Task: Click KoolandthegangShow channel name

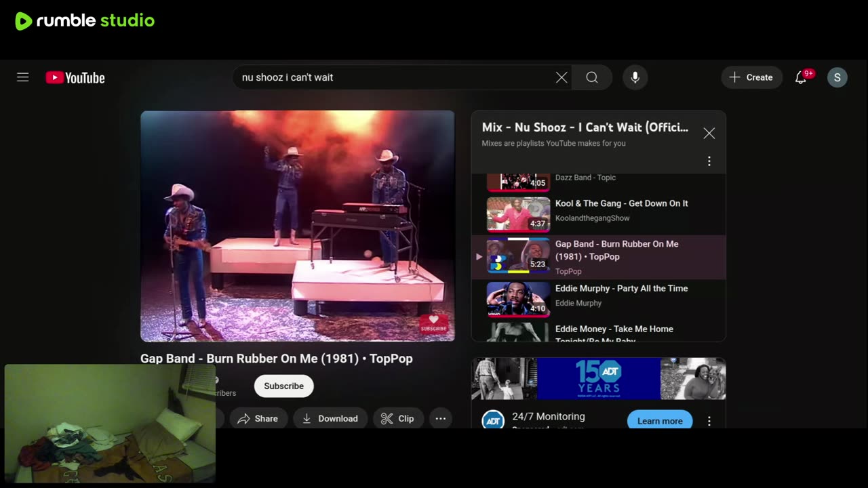Action: coord(592,218)
